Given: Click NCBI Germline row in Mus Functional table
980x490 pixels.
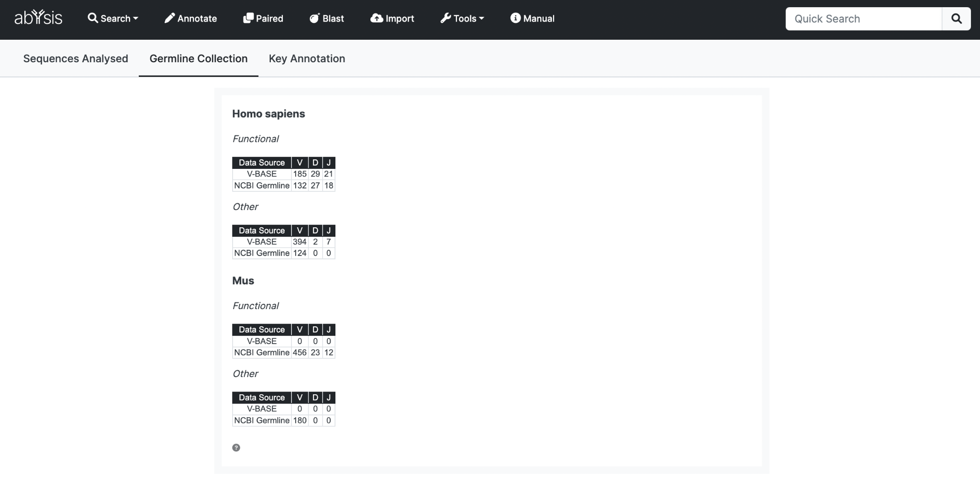Looking at the screenshot, I should point(284,353).
